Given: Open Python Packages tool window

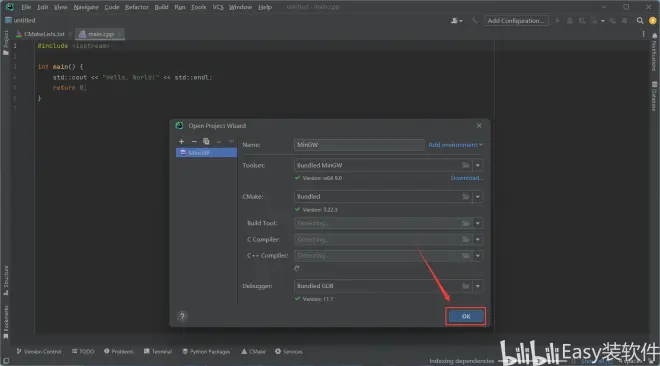Looking at the screenshot, I should (206, 352).
